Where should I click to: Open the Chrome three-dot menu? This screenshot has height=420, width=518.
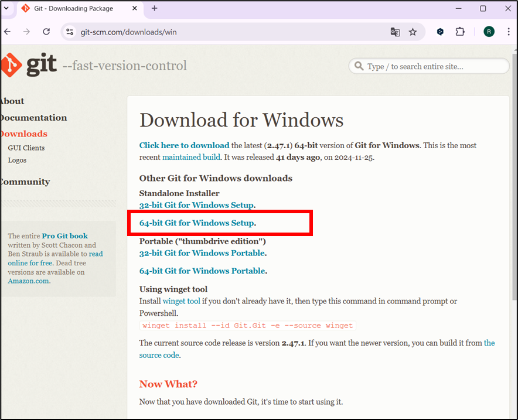click(x=509, y=32)
